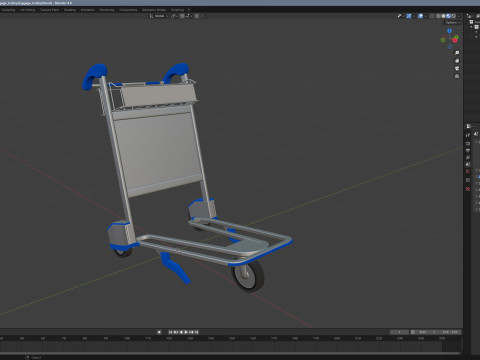Select solid viewport shading
Image resolution: width=480 pixels, height=360 pixels.
coord(443,16)
